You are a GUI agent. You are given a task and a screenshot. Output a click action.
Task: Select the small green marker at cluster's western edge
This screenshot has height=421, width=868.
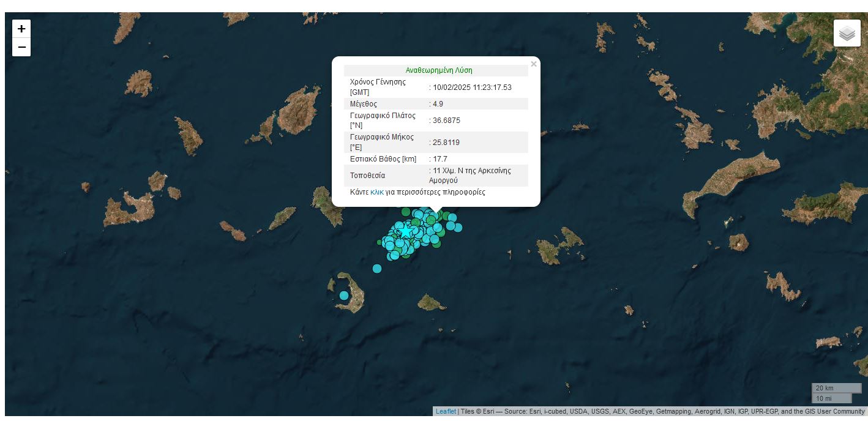pyautogui.click(x=380, y=242)
